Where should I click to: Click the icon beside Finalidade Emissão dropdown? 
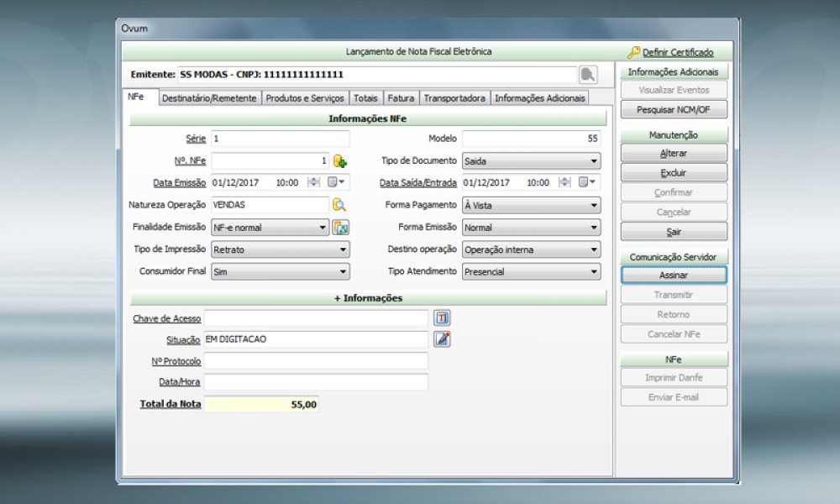coord(340,228)
